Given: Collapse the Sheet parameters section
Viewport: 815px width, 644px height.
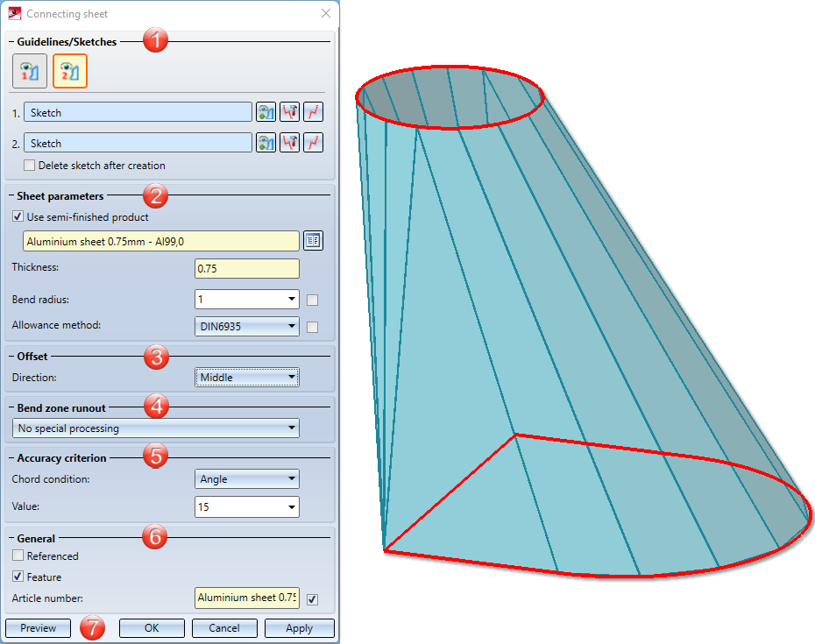Looking at the screenshot, I should pyautogui.click(x=11, y=196).
